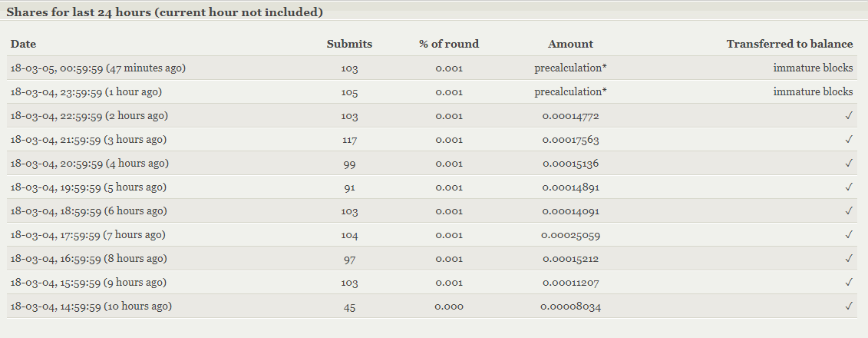
Task: Click the 'Shares for last 24 hours' heading
Action: (x=164, y=13)
